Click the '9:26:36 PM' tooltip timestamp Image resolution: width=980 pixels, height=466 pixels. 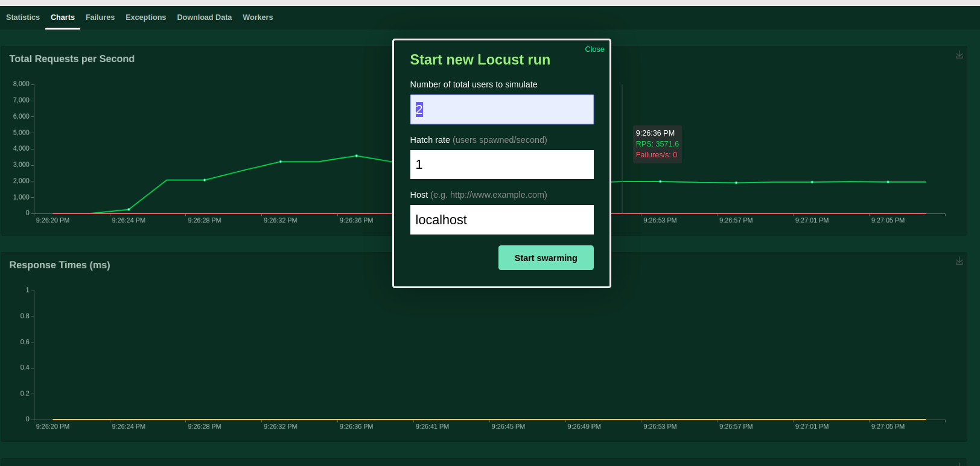pyautogui.click(x=655, y=133)
